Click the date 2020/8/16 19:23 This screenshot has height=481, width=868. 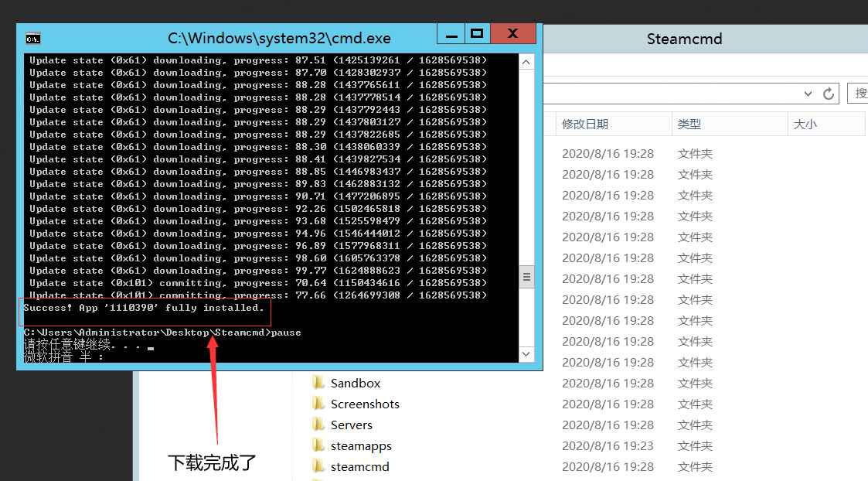[x=608, y=446]
